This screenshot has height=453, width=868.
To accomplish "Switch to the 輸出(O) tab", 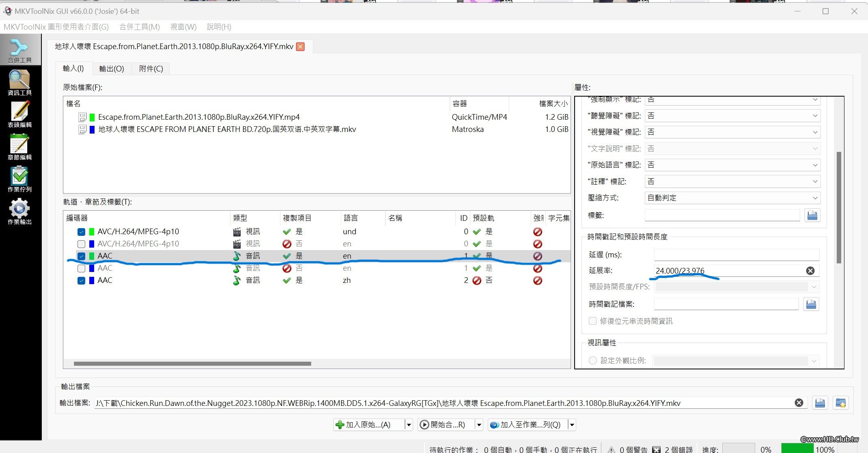I will pos(112,69).
